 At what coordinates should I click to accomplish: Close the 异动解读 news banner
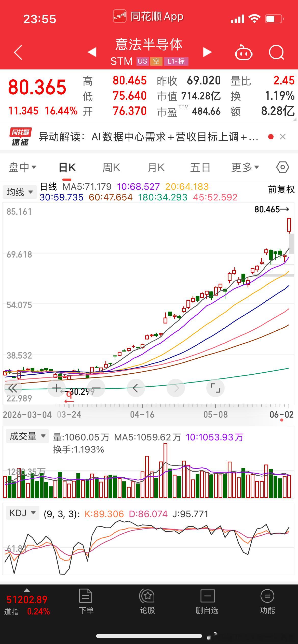[x=282, y=137]
